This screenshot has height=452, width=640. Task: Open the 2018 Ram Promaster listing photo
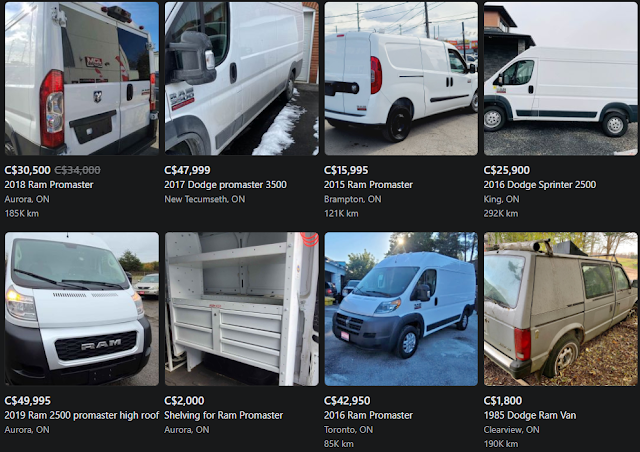[x=82, y=78]
